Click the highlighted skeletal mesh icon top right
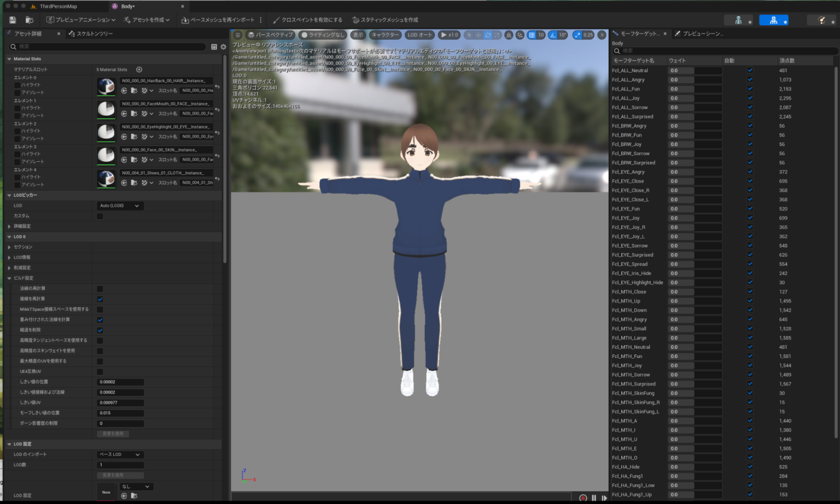Viewport: 840px width, 504px height. pyautogui.click(x=773, y=20)
